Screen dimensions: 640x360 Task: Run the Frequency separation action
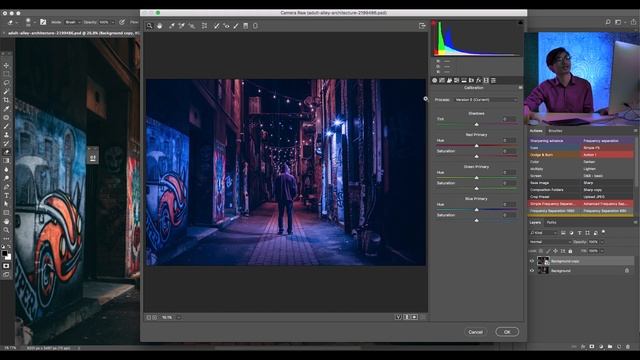pos(607,141)
